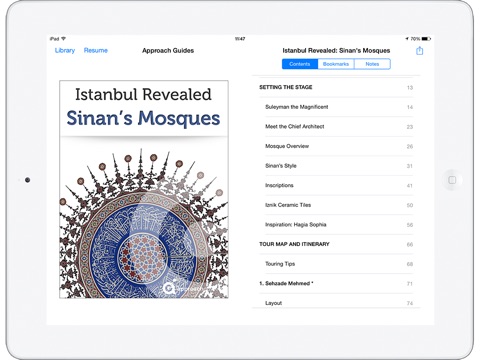Image resolution: width=480 pixels, height=360 pixels.
Task: Open the Istanbul Revealed book cover
Action: [x=144, y=189]
